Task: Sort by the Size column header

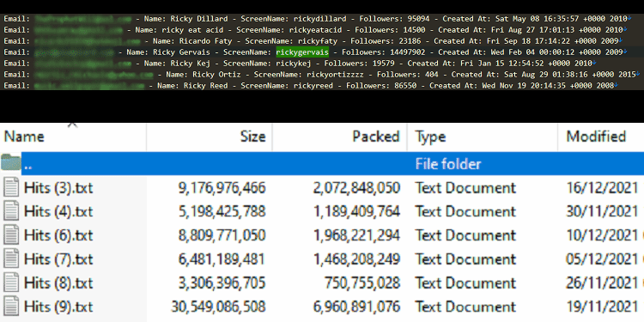Action: pyautogui.click(x=209, y=137)
